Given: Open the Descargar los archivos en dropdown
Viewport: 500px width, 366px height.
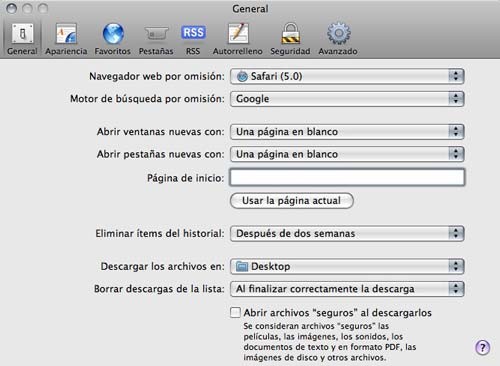Looking at the screenshot, I should [x=347, y=266].
